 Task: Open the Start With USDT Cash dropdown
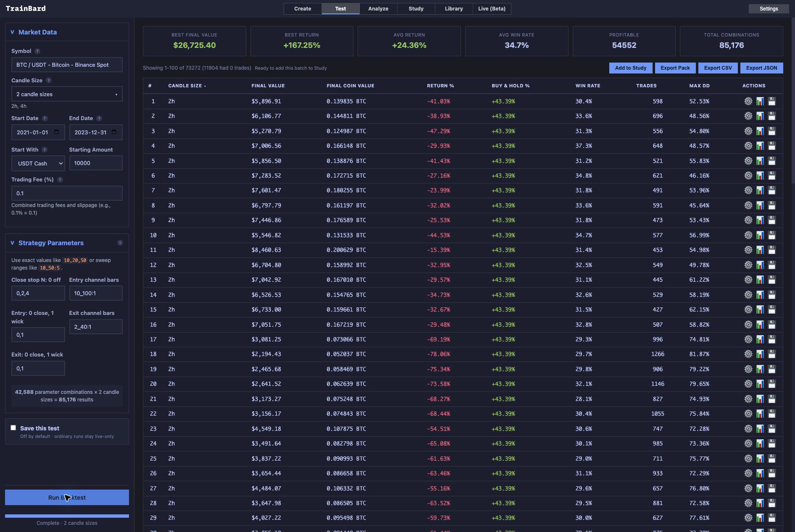point(38,163)
